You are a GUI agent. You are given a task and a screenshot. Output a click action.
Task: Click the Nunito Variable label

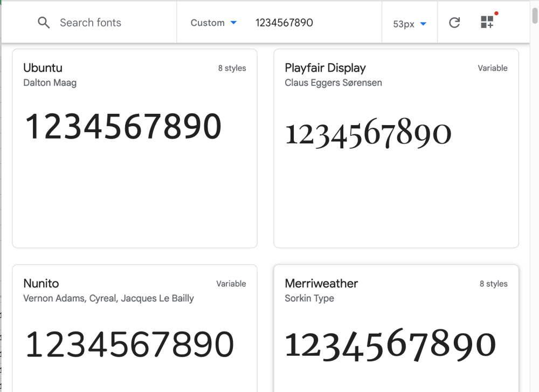231,284
